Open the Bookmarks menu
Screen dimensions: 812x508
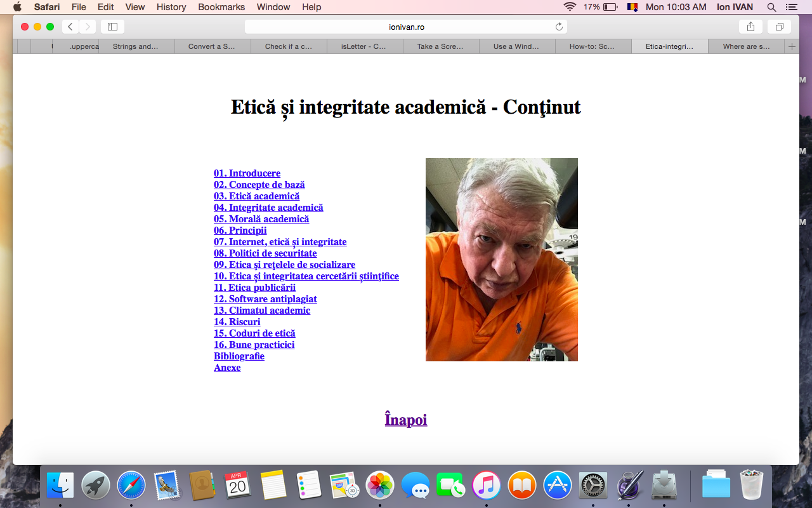[221, 7]
